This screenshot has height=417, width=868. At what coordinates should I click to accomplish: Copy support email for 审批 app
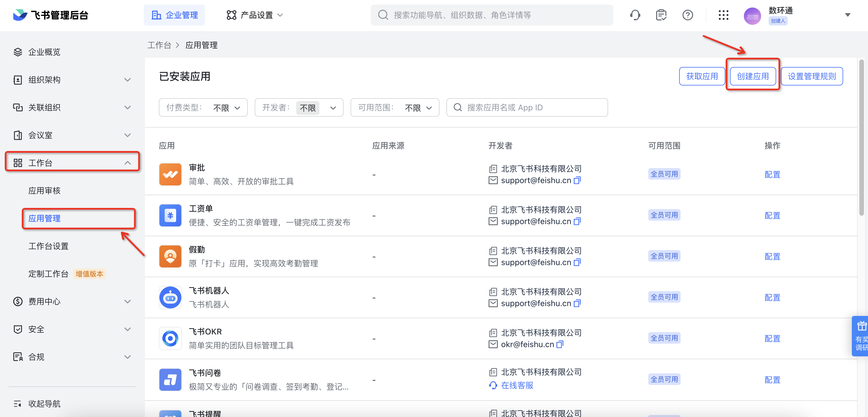[x=577, y=180]
